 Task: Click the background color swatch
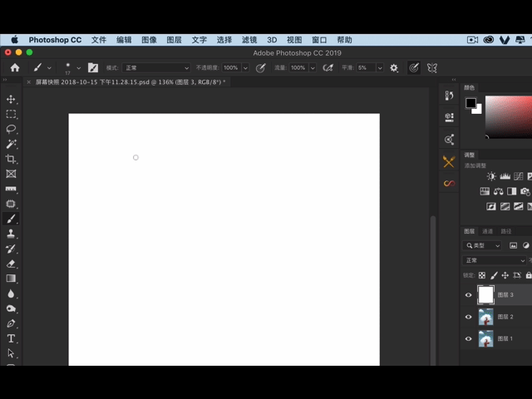pos(479,111)
